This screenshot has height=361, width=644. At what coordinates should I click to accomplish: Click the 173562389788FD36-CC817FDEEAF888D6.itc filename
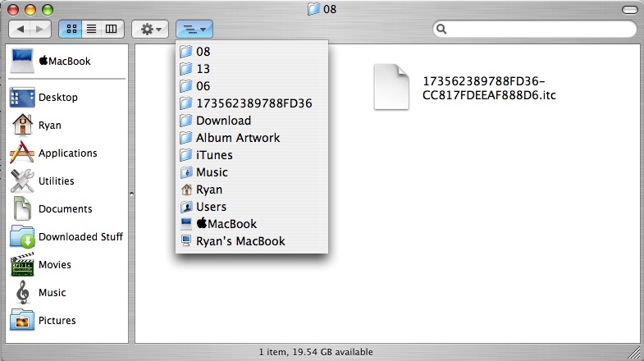tap(489, 88)
